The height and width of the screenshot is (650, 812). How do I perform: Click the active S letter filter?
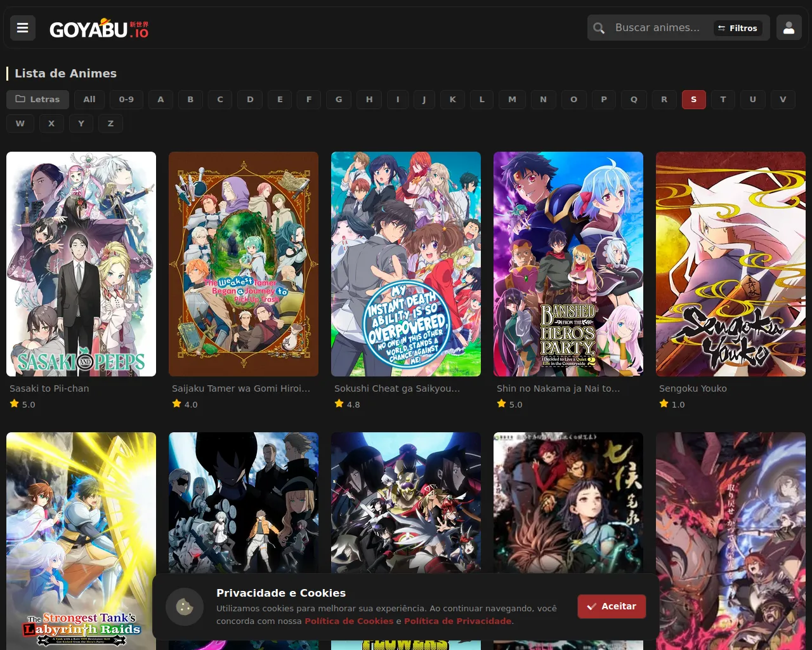pyautogui.click(x=694, y=99)
